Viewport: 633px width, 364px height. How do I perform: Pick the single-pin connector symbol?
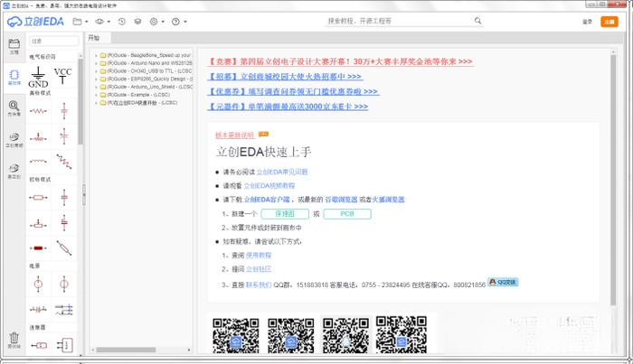click(38, 345)
